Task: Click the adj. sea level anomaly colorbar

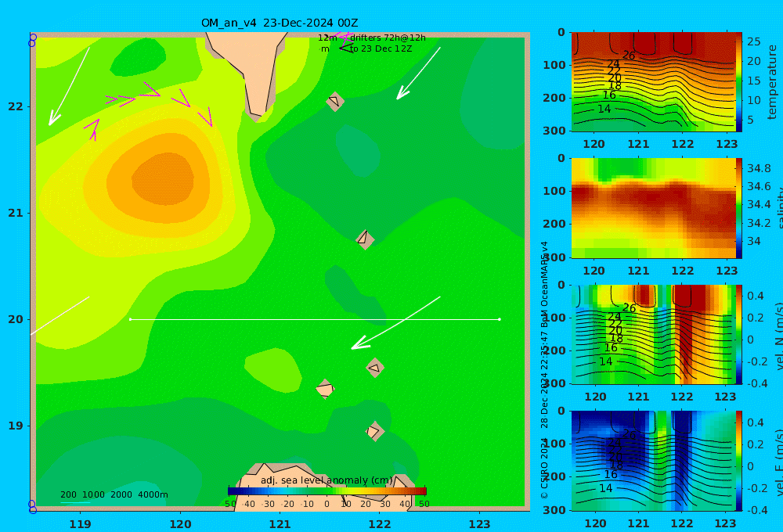Action: (327, 491)
